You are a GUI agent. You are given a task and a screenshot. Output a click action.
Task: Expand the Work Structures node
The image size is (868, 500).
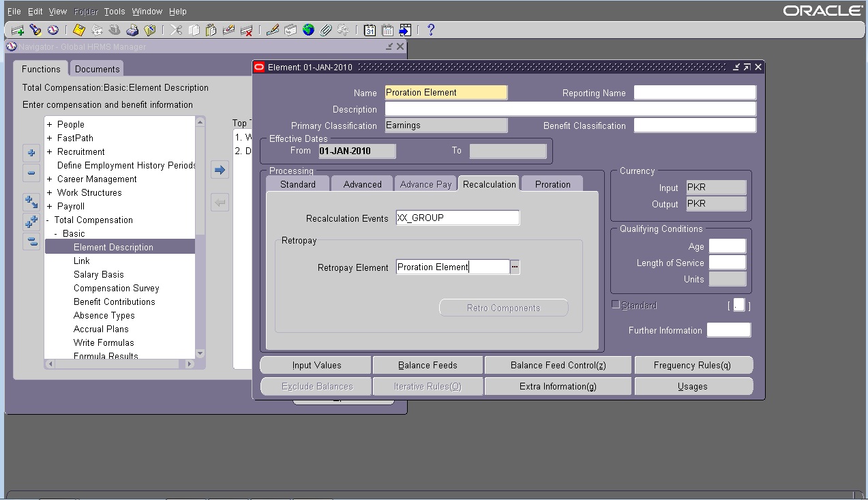coord(49,193)
